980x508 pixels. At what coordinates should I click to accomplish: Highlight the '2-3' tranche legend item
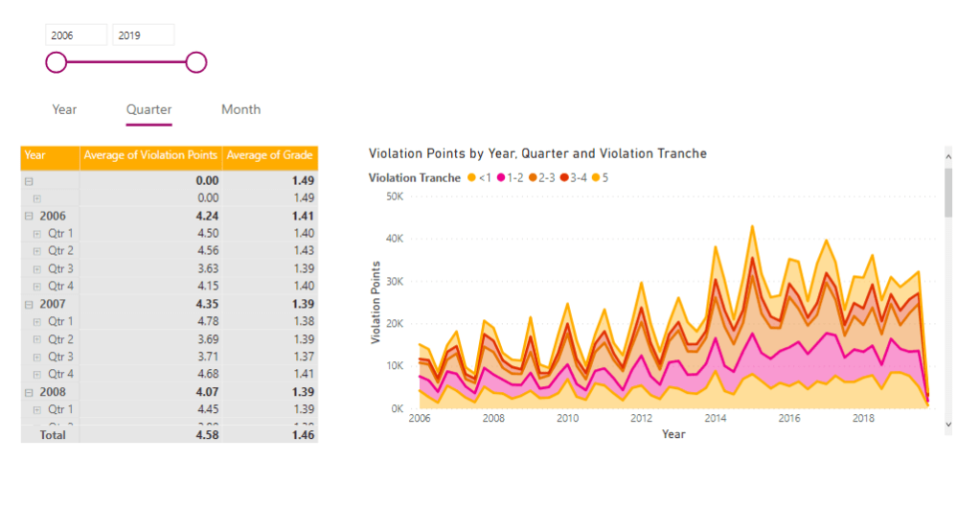pyautogui.click(x=532, y=178)
